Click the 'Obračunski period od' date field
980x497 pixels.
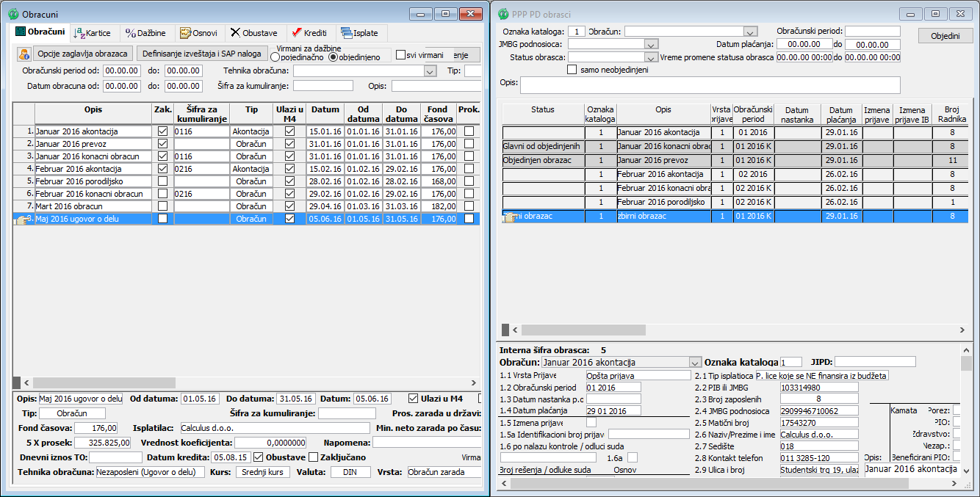point(121,71)
